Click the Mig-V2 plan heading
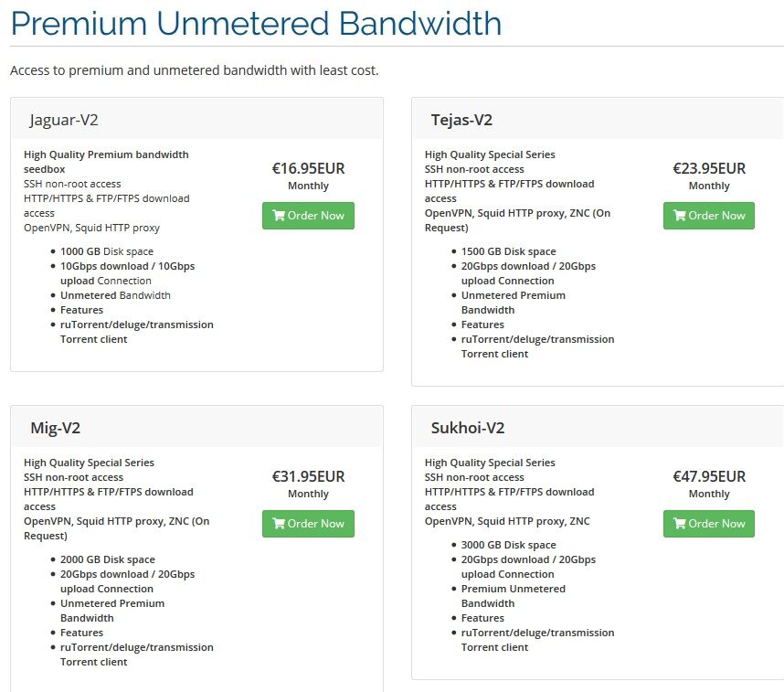Image resolution: width=784 pixels, height=692 pixels. coord(55,428)
